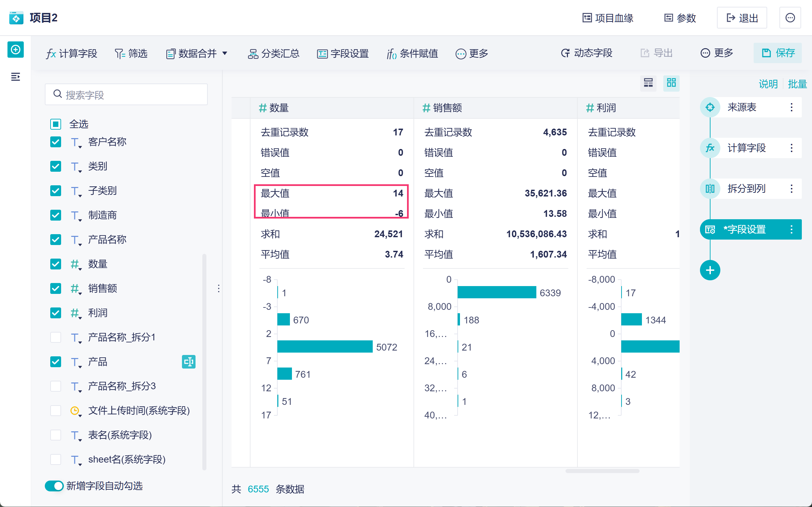Toggle 新增字段自动勾选 switch

click(54, 486)
